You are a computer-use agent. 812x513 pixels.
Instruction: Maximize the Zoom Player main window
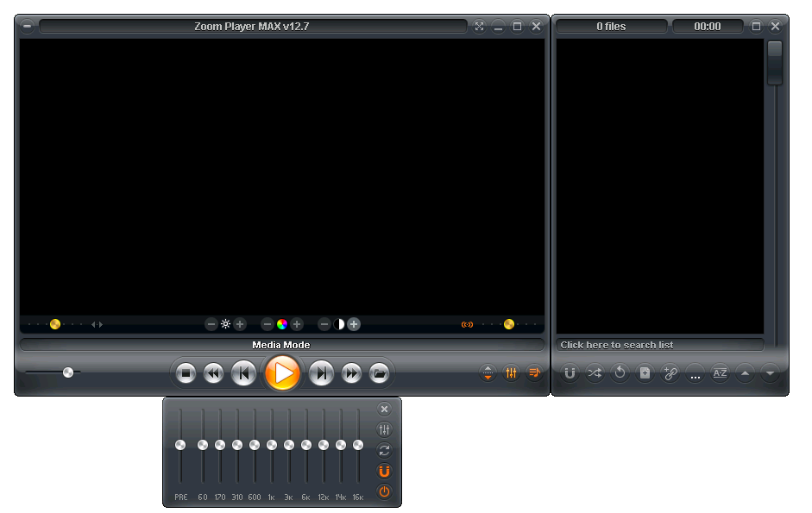(x=517, y=26)
